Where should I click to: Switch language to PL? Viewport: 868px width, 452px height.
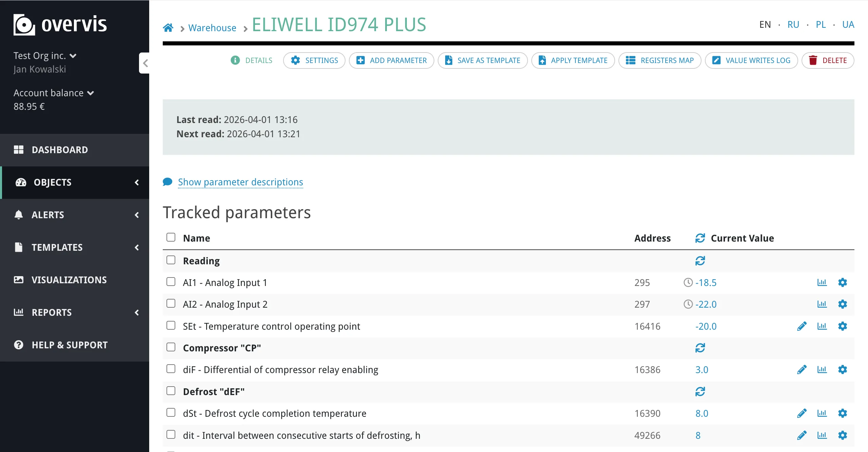click(821, 24)
